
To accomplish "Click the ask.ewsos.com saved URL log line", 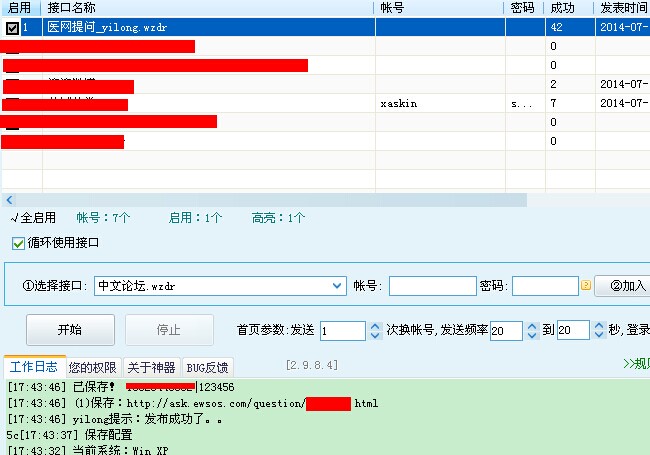I will pos(193,403).
